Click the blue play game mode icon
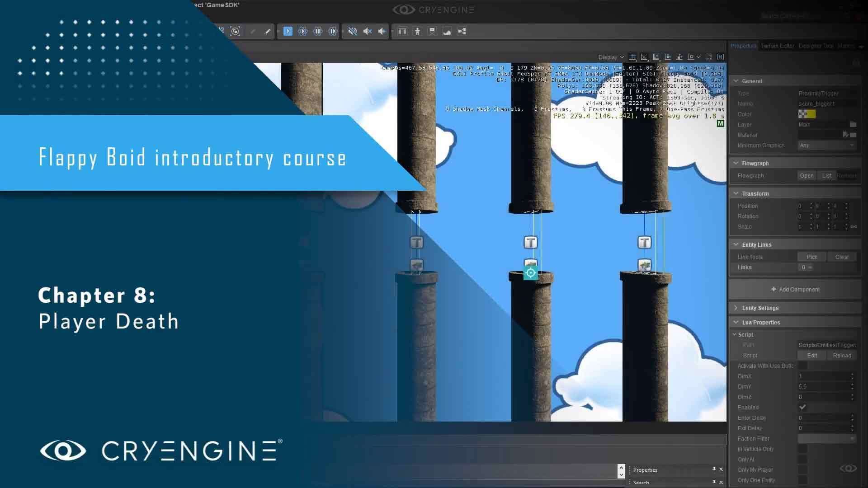The height and width of the screenshot is (488, 868). pyautogui.click(x=288, y=31)
